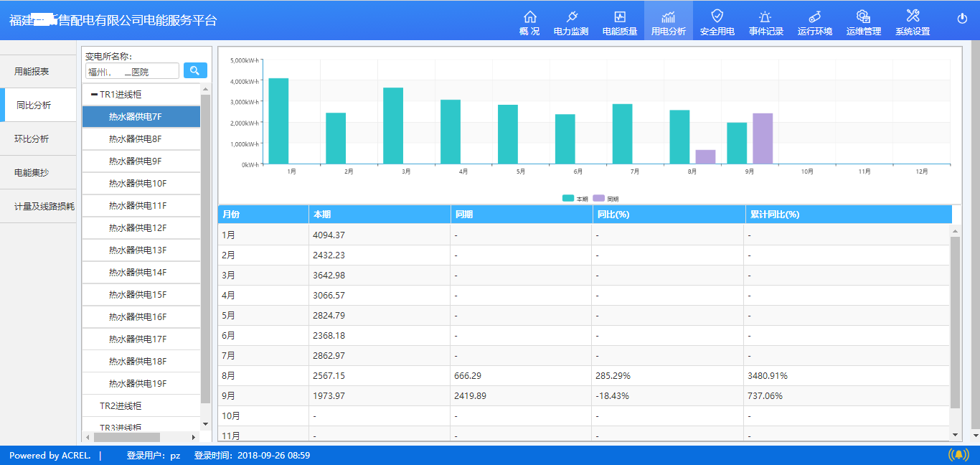Open the 电力监测 power monitoring icon
The image size is (980, 465).
pos(571,17)
